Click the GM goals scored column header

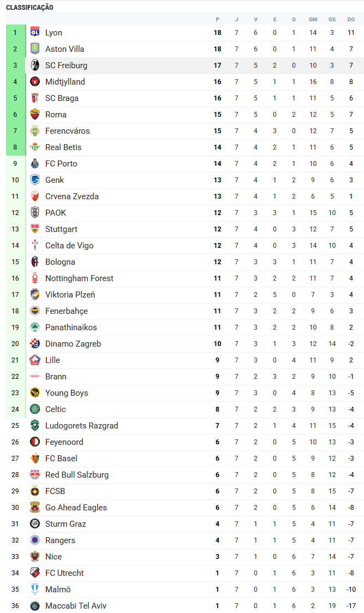tap(313, 20)
